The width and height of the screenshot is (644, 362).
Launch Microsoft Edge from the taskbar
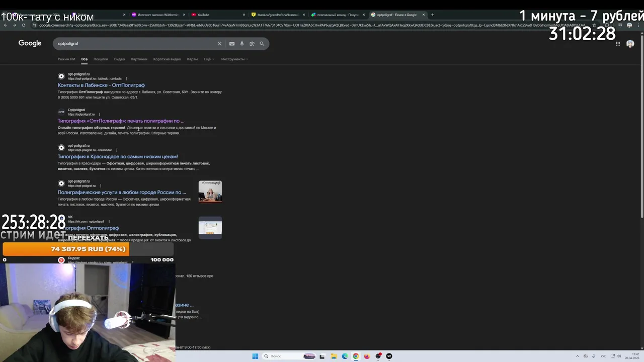pyautogui.click(x=345, y=356)
